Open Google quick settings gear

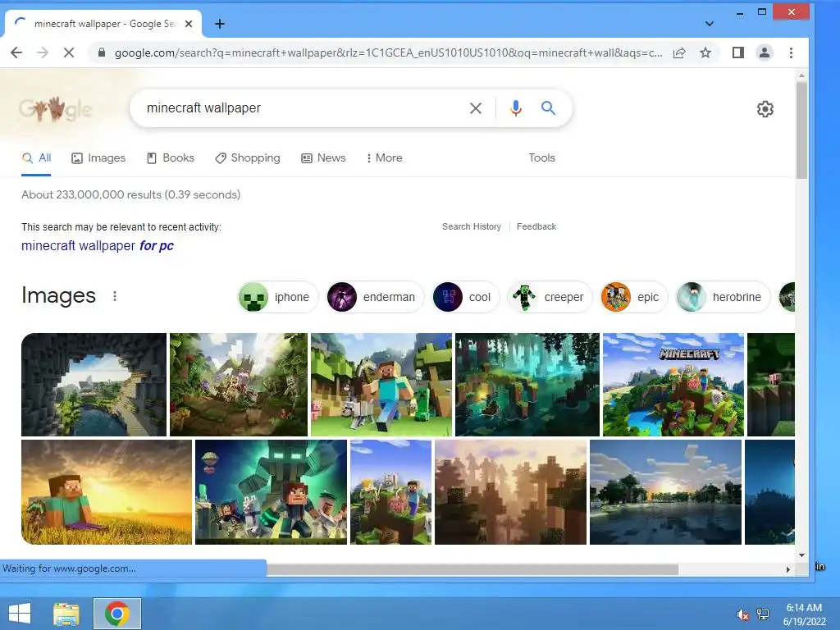[765, 109]
